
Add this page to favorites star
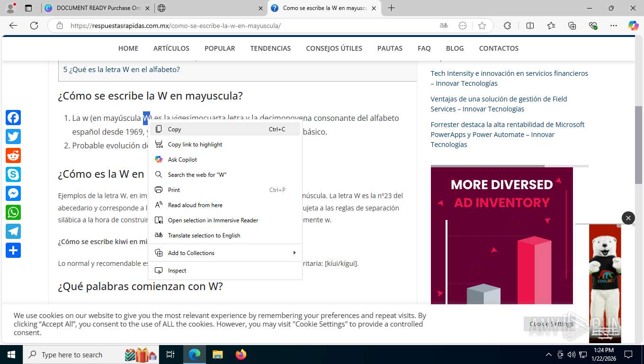[x=482, y=26]
